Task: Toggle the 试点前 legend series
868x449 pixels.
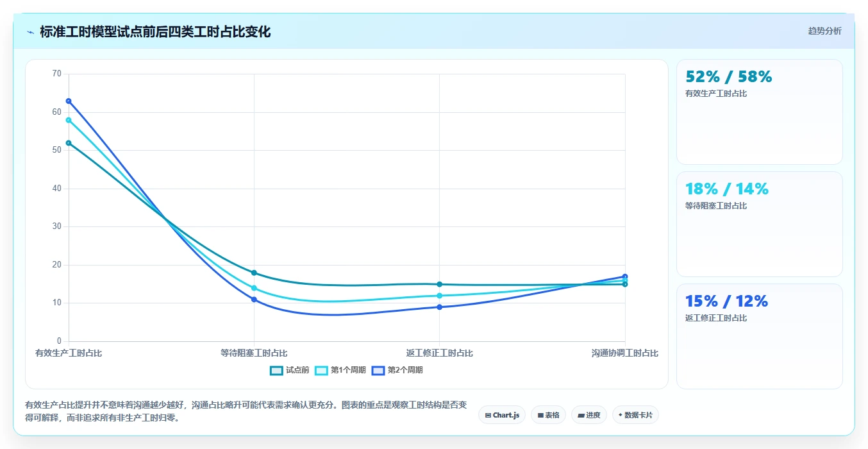Action: click(290, 370)
